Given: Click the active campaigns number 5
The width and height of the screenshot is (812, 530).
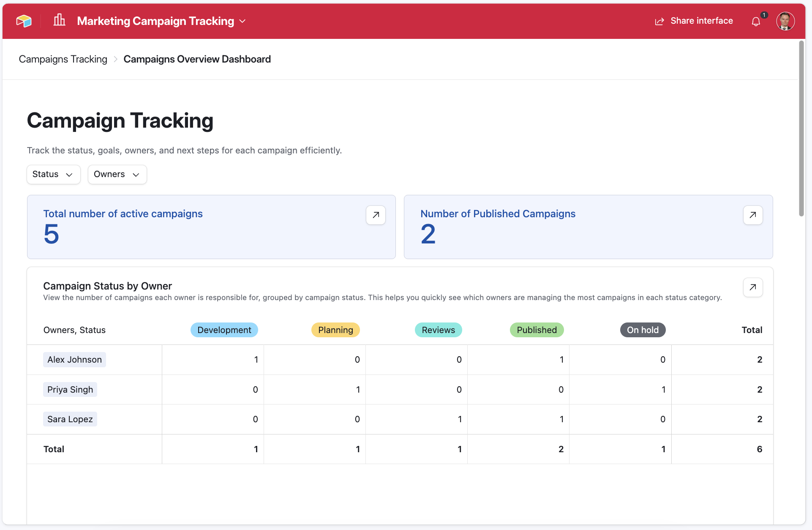Looking at the screenshot, I should (x=51, y=234).
